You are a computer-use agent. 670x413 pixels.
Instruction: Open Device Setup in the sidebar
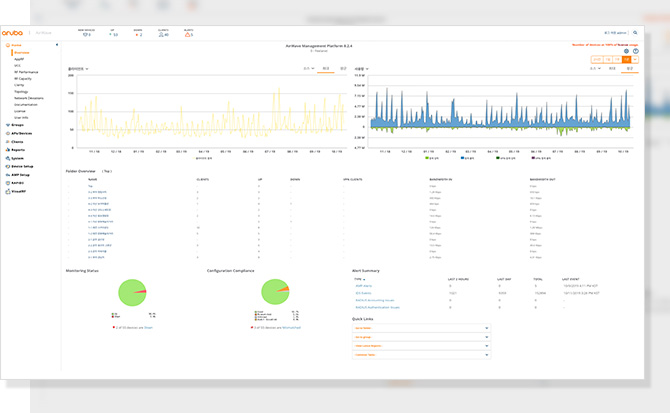tap(22, 165)
